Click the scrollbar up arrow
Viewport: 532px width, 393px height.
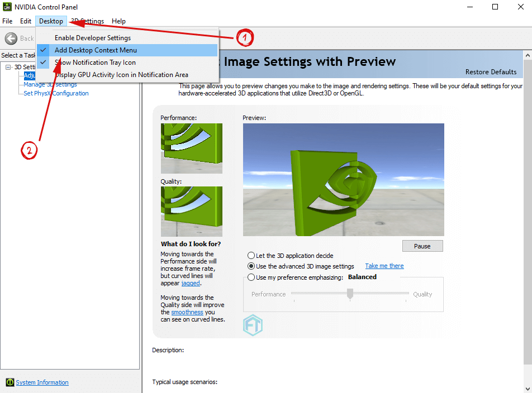coord(528,55)
